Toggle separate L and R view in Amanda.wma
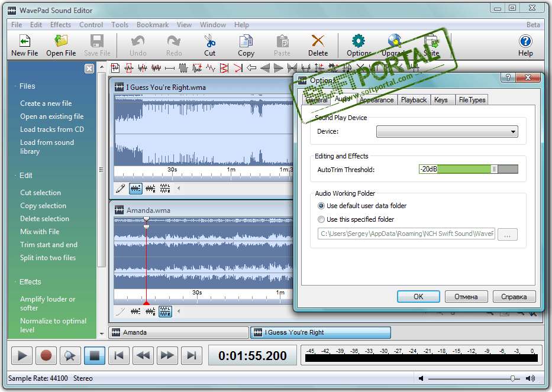The width and height of the screenshot is (552, 392). pos(165,312)
